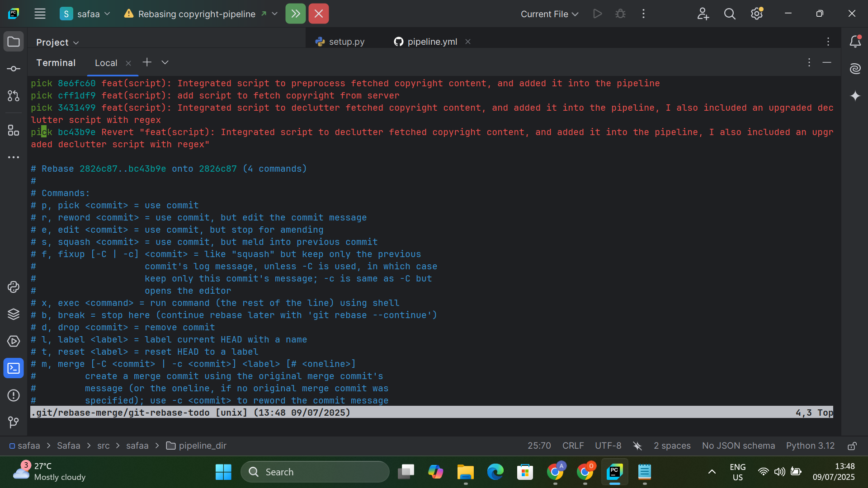Click the safaa module breadcrumb root
868x488 pixels.
(24, 446)
